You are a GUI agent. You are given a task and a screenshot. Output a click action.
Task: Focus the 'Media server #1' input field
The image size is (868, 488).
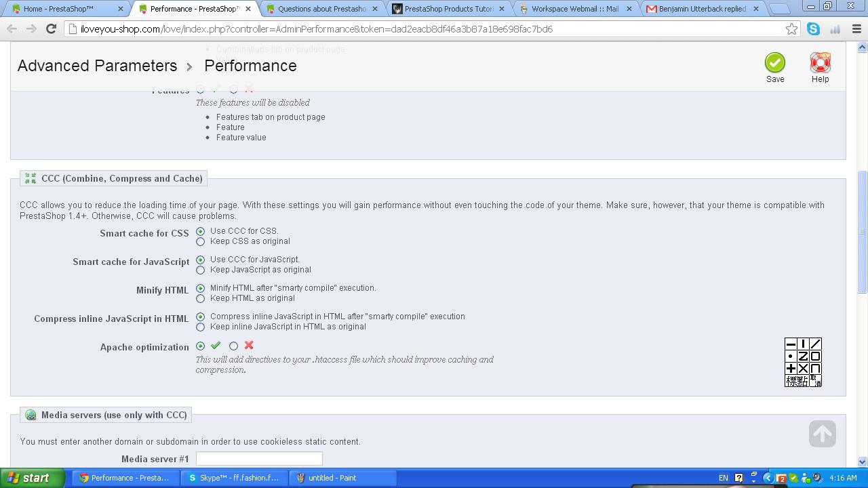[259, 459]
